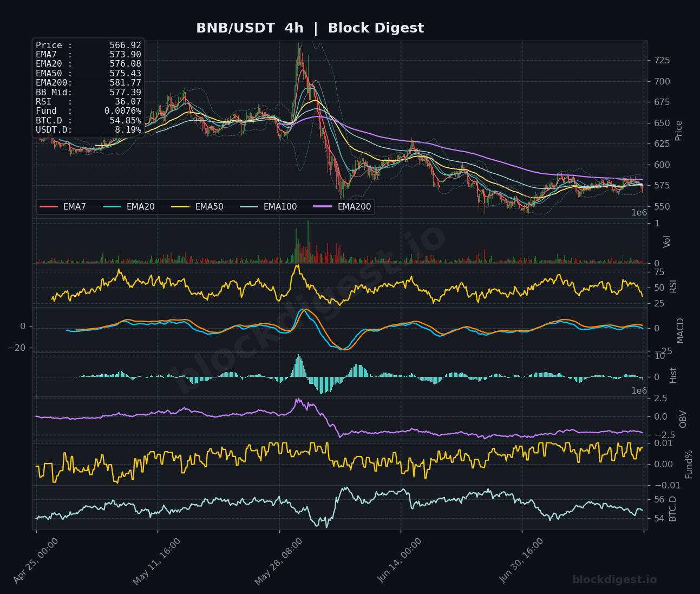Select the EMA7 573.90 value row
Image resolution: width=700 pixels, height=594 pixels.
(88, 55)
